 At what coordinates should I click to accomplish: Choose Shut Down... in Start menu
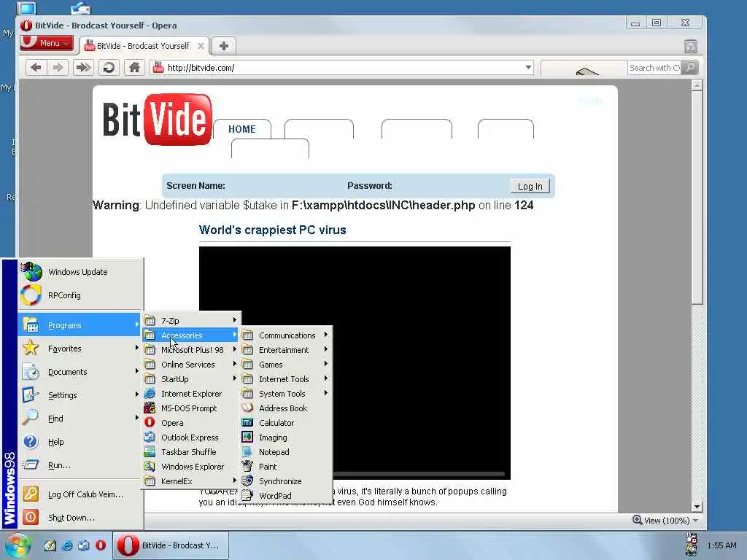80,518
